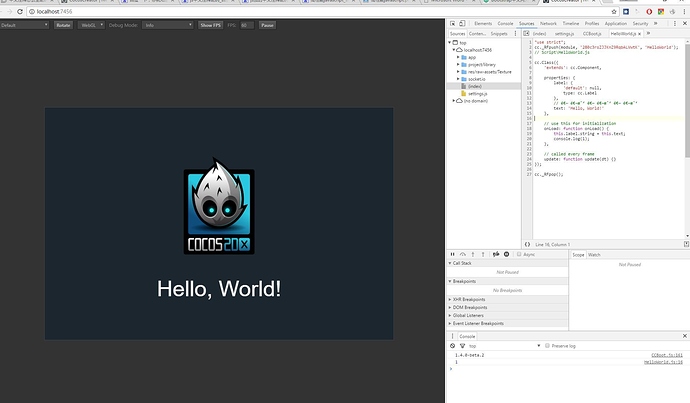690x403 pixels.
Task: Enable the Async checkbox
Action: (x=521, y=255)
